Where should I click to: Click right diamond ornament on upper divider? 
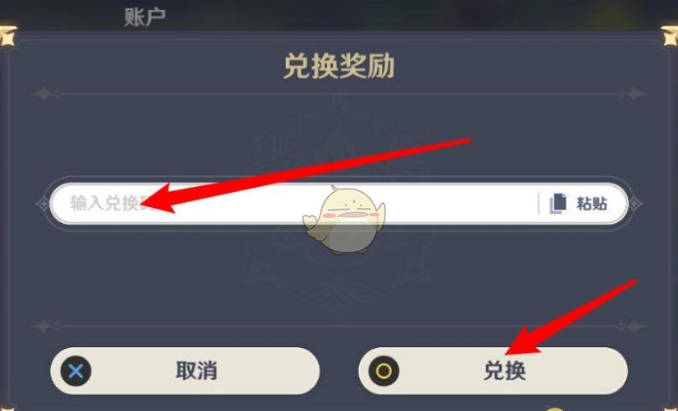point(634,93)
